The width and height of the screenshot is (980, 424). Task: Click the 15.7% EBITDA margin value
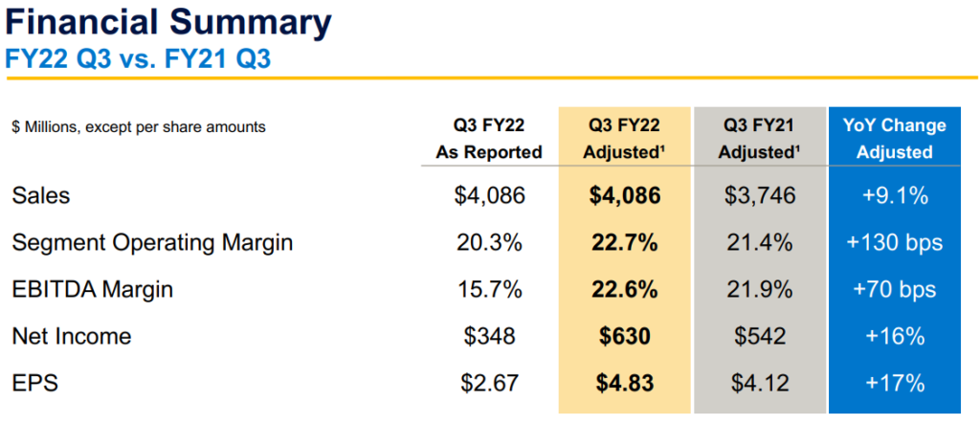pos(489,290)
